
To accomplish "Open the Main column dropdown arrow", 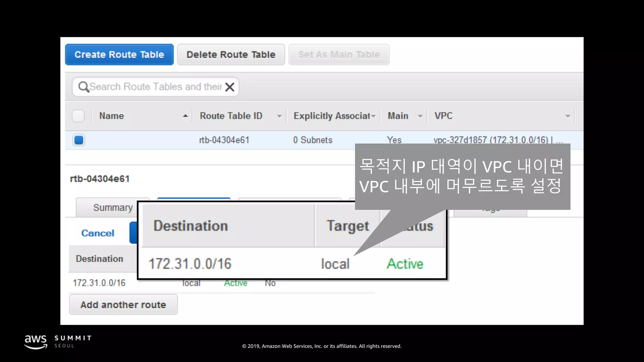I will coord(420,116).
